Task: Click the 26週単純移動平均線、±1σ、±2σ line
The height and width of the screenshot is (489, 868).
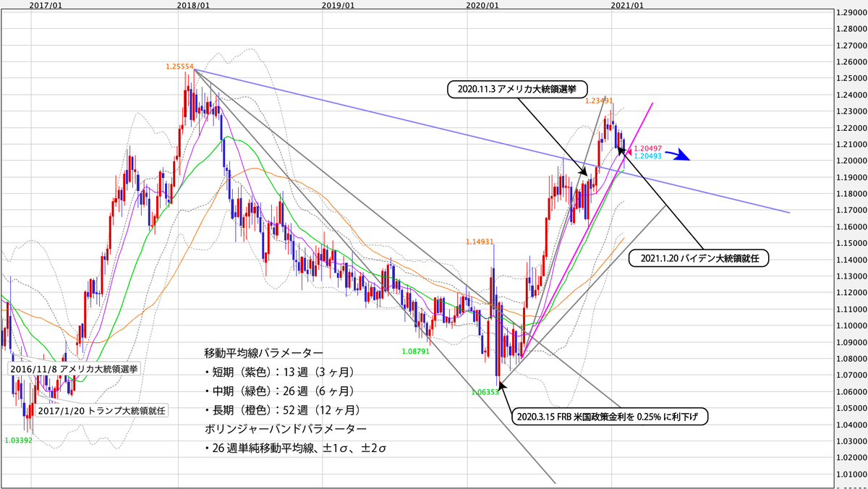Action: pos(295,449)
